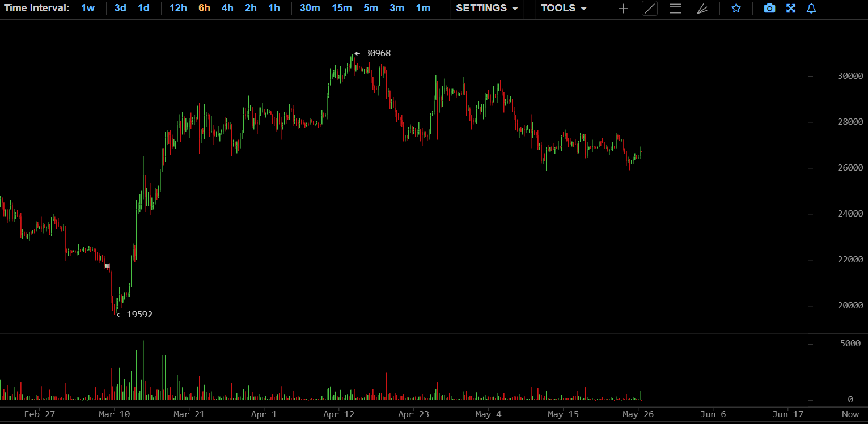
Task: Click the 'Apr 12' date axis label
Action: coord(339,414)
